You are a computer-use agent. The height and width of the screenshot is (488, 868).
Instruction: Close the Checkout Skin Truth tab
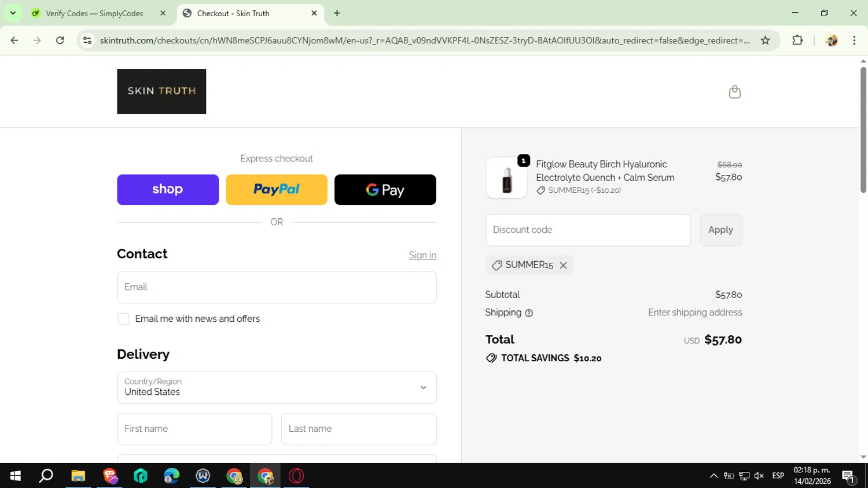[314, 13]
